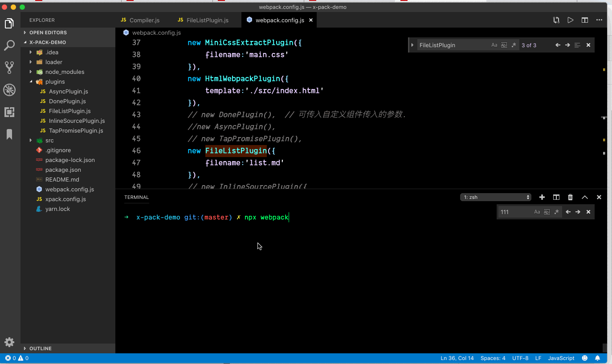Image resolution: width=612 pixels, height=364 pixels.
Task: Toggle Replace mode arrow in find widget
Action: pos(412,45)
